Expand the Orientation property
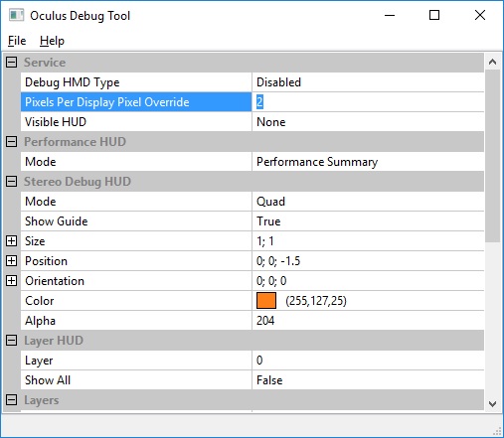 12,281
